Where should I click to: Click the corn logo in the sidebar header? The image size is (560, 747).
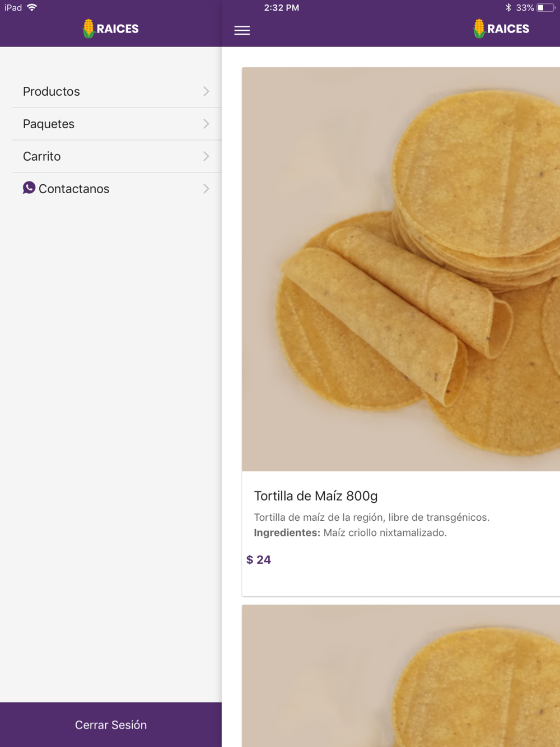coord(88,29)
